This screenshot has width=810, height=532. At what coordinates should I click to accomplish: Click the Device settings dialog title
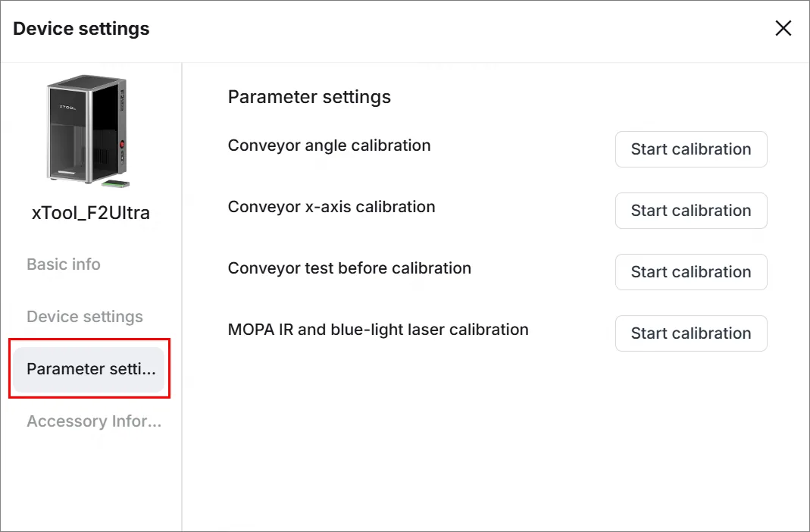click(81, 28)
